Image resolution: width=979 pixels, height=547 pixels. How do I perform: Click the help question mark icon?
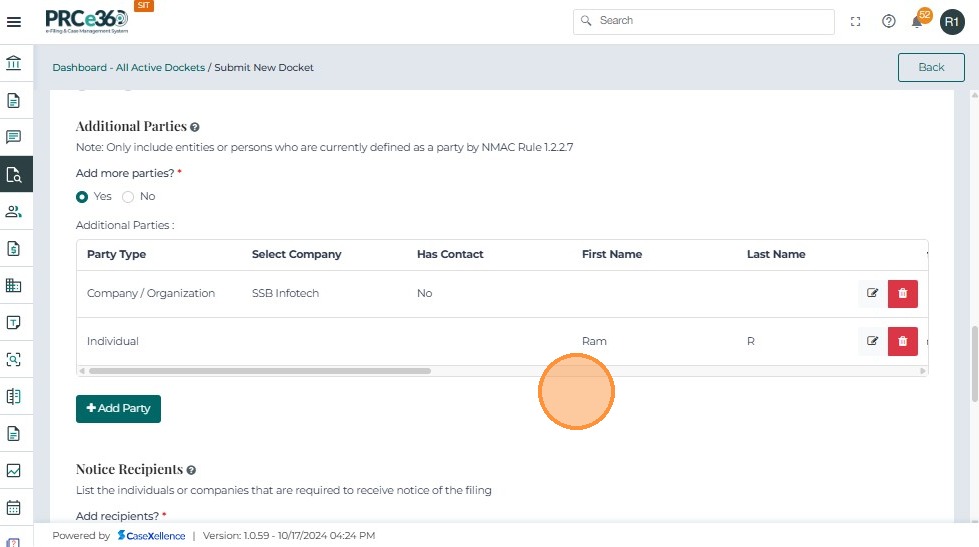coord(888,22)
